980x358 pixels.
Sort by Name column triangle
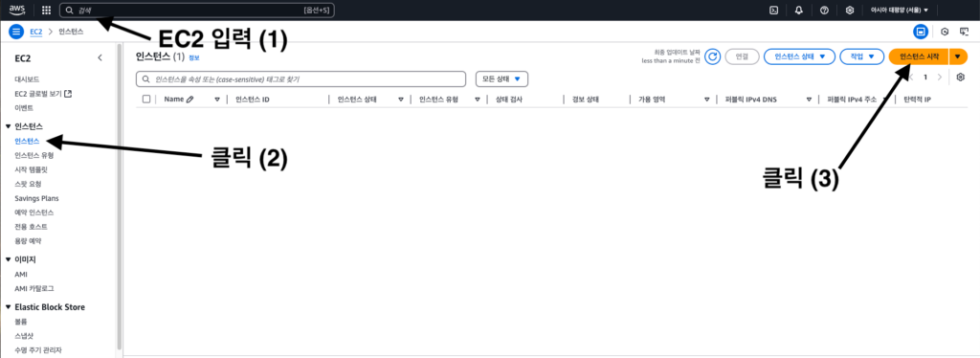217,100
